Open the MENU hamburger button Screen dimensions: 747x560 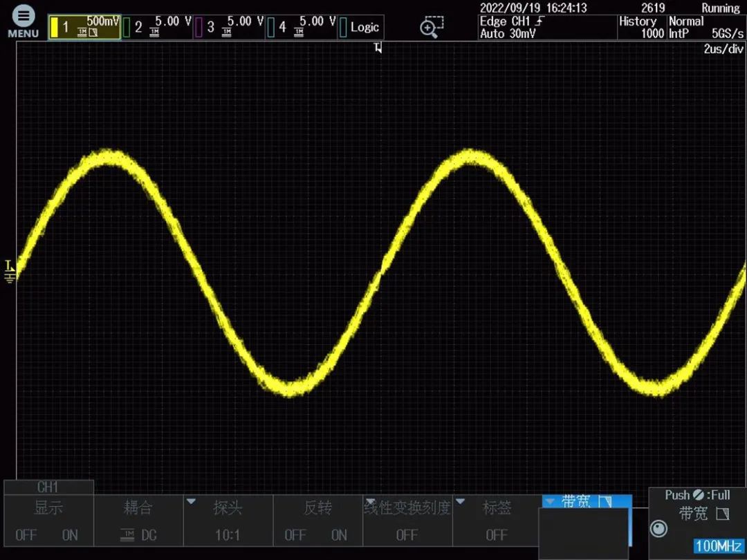[x=23, y=21]
